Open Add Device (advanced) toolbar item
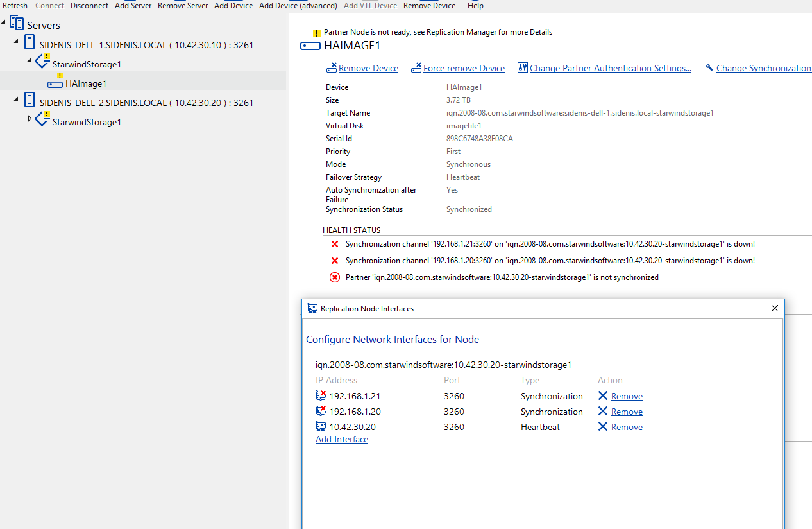Viewport: 812px width, 529px height. [298, 6]
